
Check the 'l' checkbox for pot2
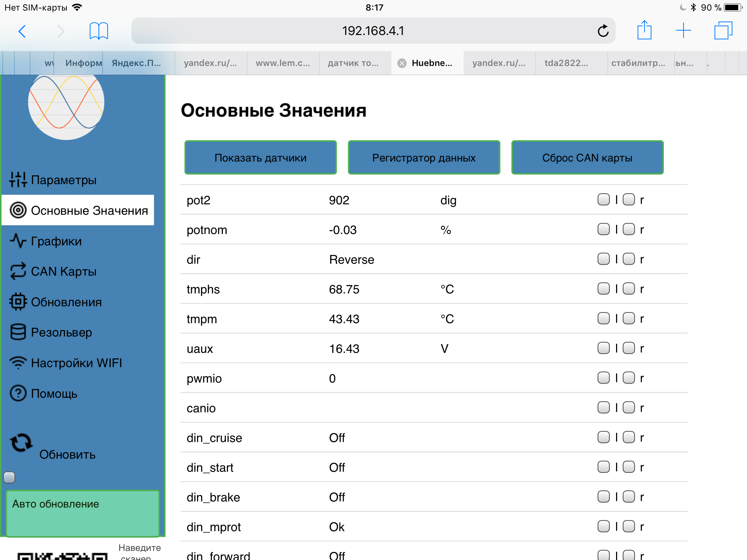tap(603, 199)
